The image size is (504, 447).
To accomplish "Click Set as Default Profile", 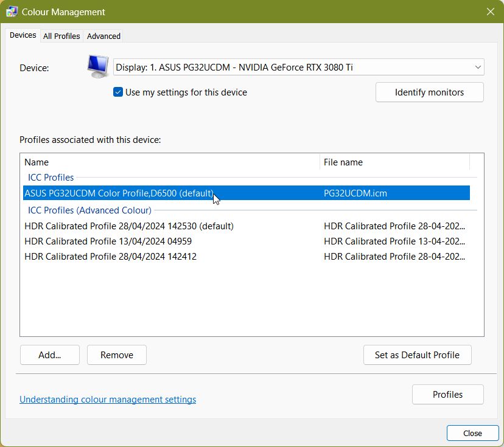I will coord(417,355).
